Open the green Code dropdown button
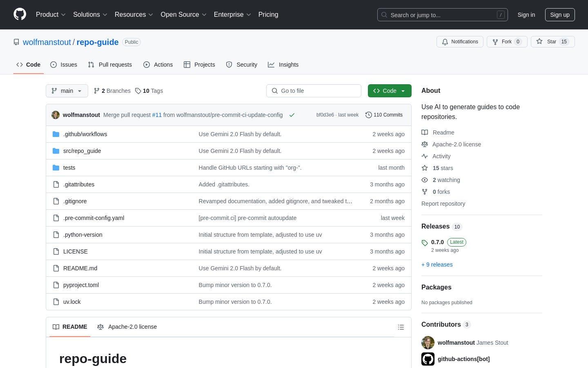 (390, 91)
